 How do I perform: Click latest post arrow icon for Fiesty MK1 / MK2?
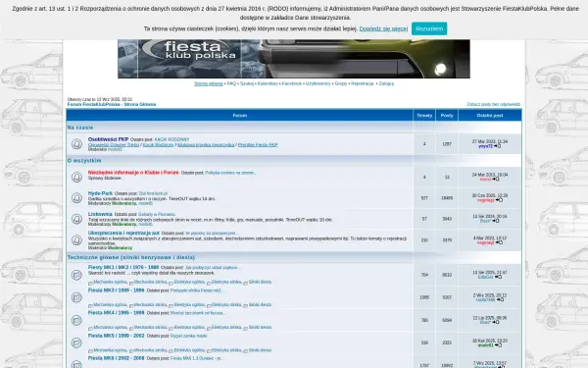coord(498,277)
